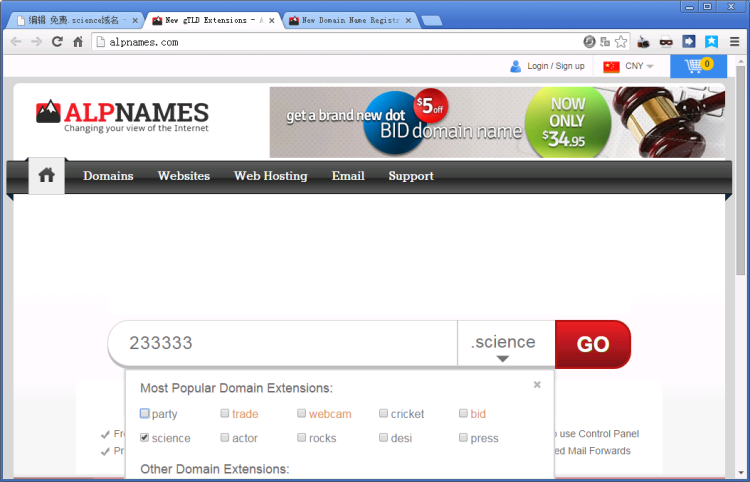Check the actor extension checkbox

click(x=224, y=438)
